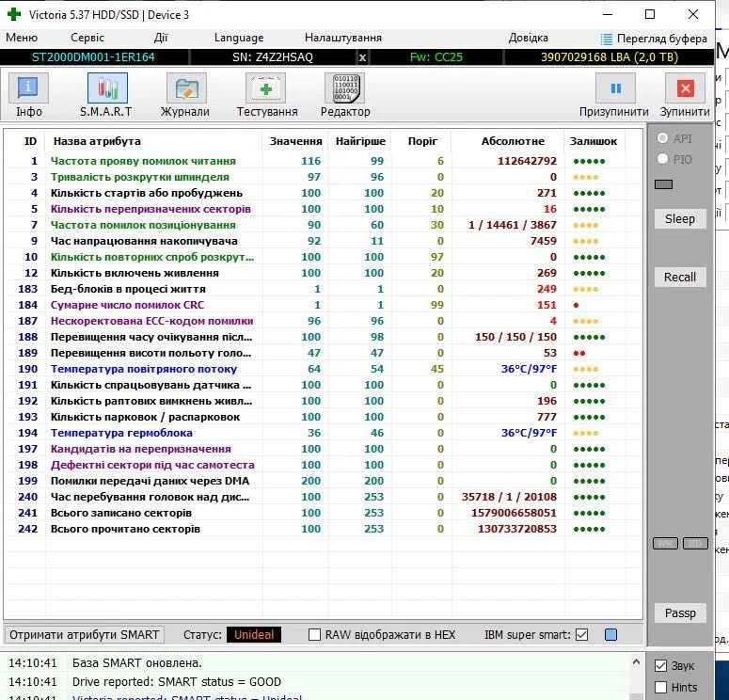Sort by ID column header
This screenshot has height=700, width=729.
(x=30, y=141)
